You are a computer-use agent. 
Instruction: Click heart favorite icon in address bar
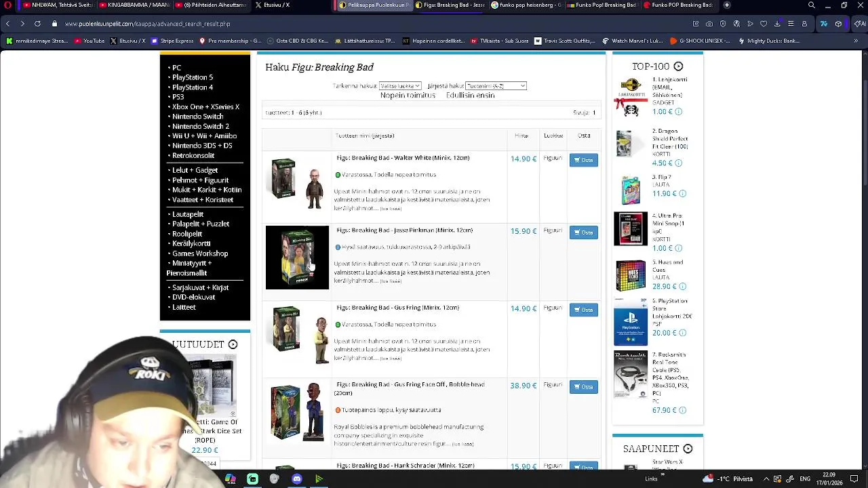[764, 24]
